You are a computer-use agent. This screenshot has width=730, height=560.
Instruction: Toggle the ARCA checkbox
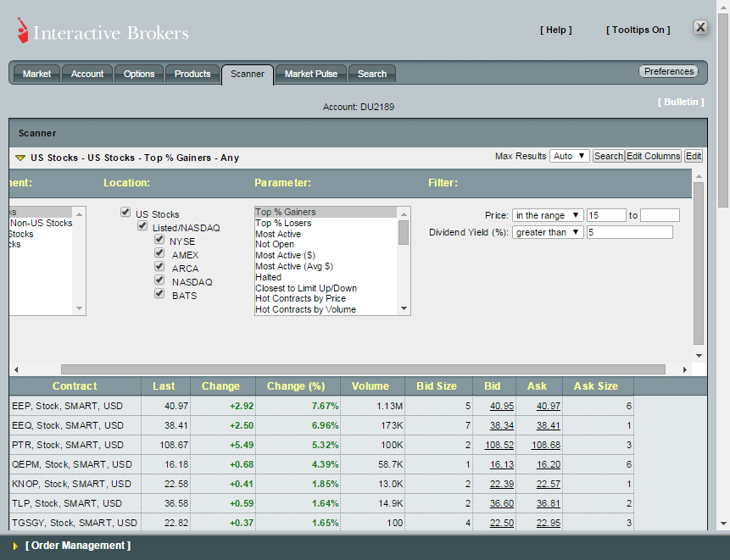coord(159,266)
